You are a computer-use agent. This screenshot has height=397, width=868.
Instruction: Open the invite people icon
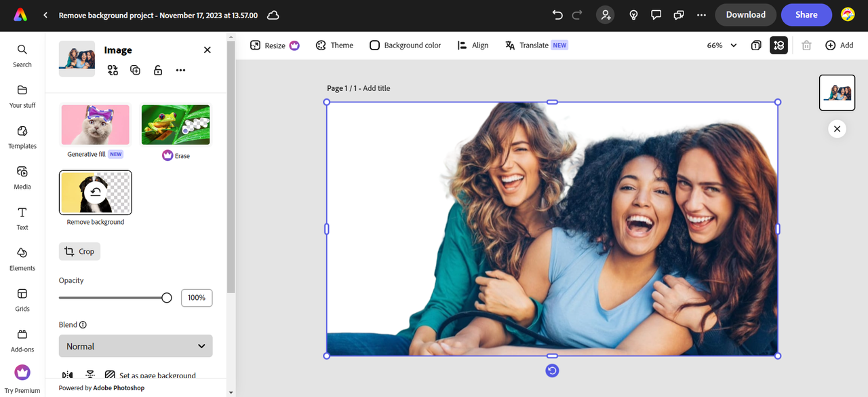(605, 15)
